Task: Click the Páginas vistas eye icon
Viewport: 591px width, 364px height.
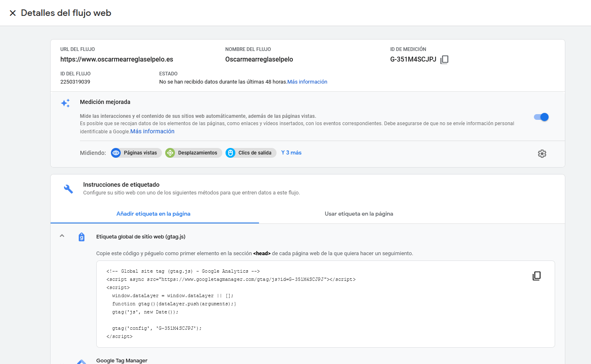Action: (x=116, y=153)
